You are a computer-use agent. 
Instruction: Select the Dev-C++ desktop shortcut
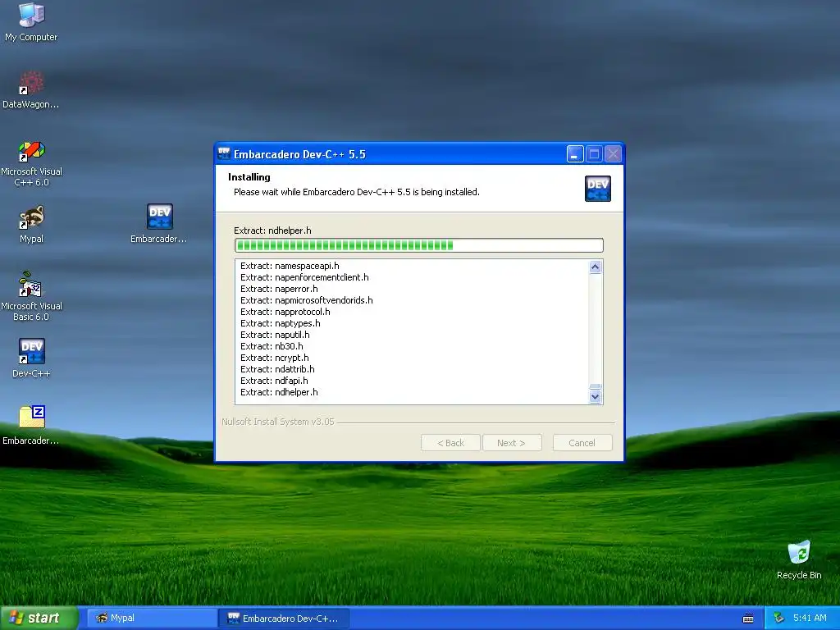[x=31, y=358]
